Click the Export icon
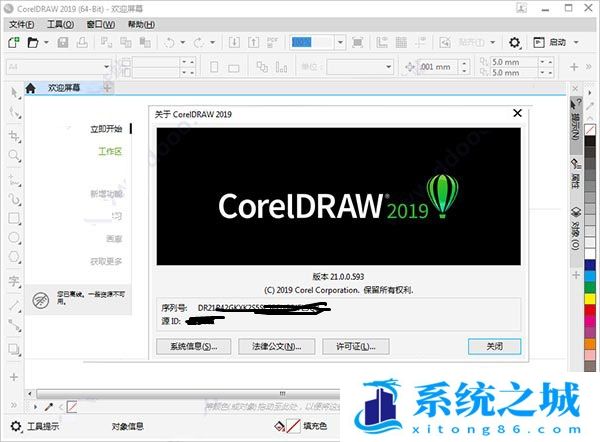 [253, 42]
